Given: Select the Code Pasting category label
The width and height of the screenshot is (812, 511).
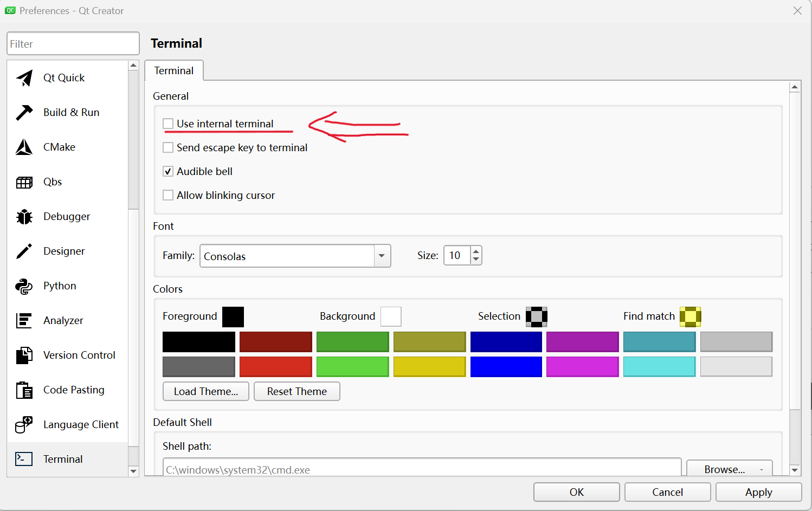Looking at the screenshot, I should (74, 390).
